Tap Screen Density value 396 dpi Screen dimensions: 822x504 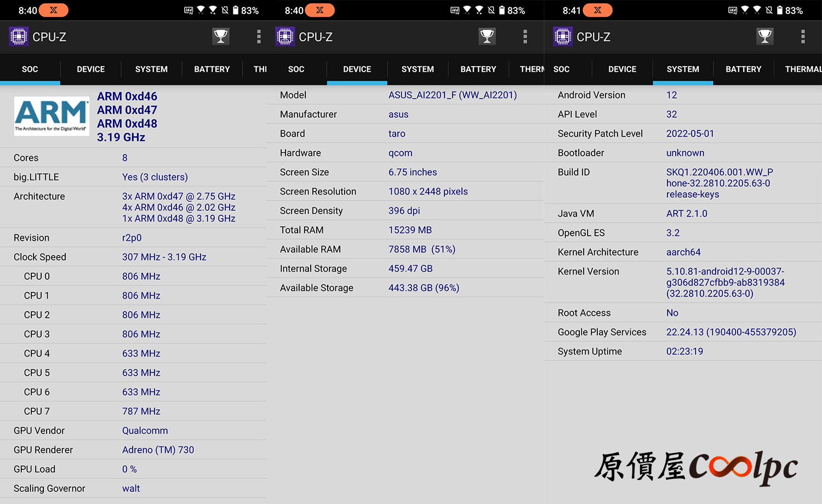coord(404,211)
